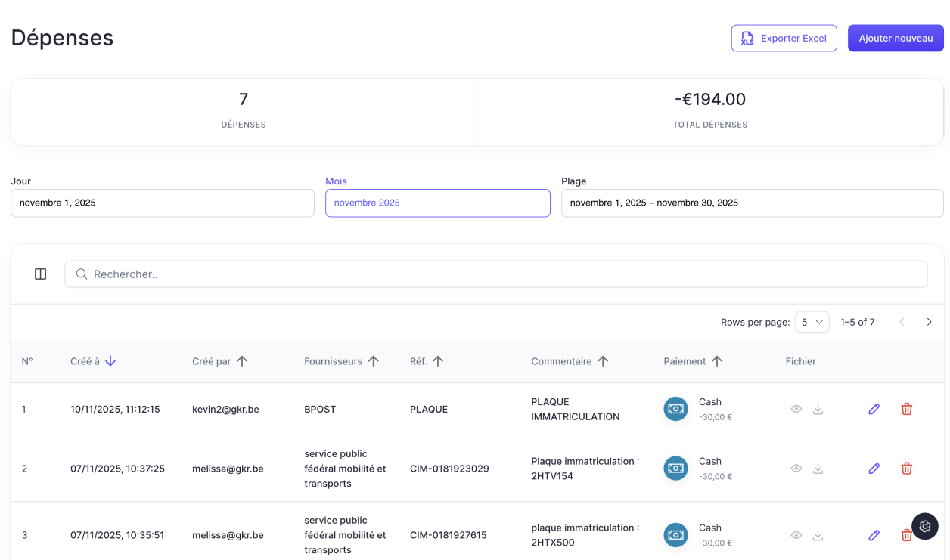
Task: Delete the BPOST PLAQUE expense
Action: pos(906,409)
